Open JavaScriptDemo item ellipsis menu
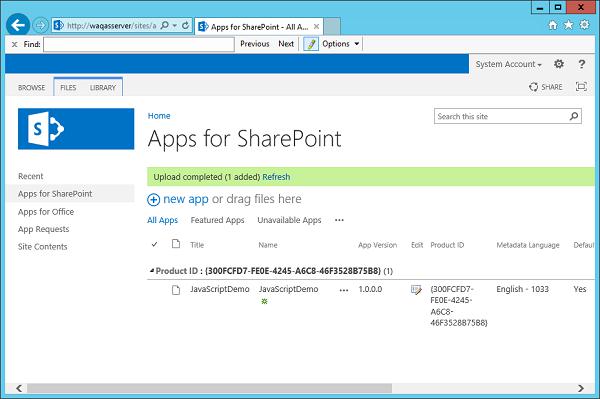 (344, 290)
